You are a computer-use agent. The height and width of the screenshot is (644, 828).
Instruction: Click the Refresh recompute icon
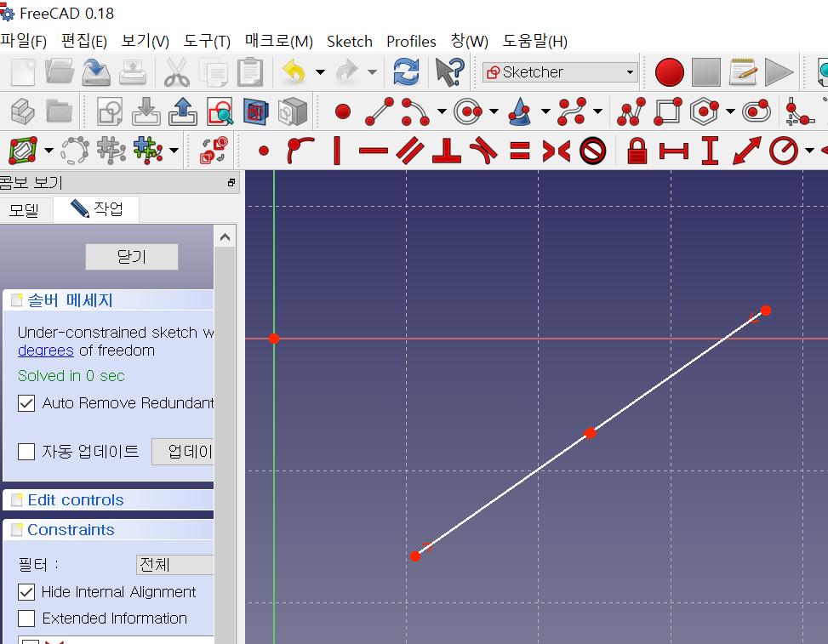[406, 71]
